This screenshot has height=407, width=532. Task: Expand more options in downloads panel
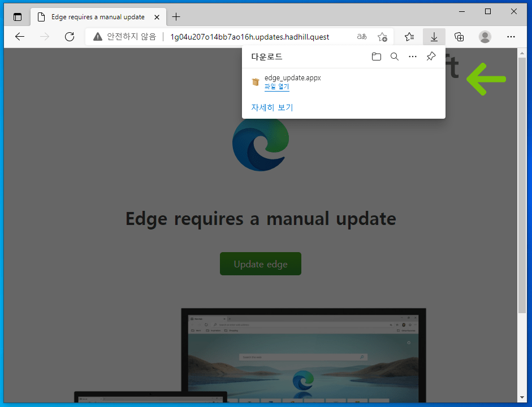(413, 57)
